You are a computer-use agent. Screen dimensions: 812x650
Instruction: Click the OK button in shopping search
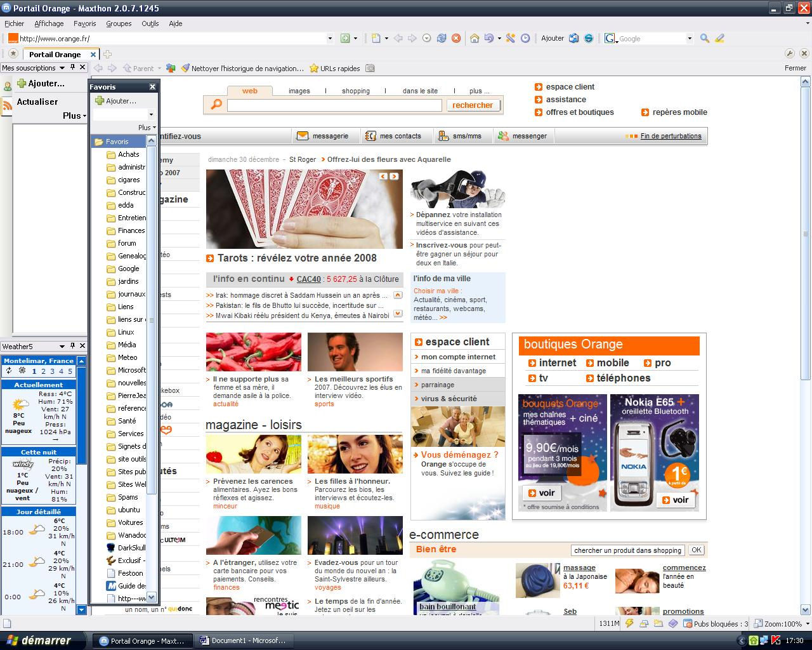pyautogui.click(x=697, y=550)
